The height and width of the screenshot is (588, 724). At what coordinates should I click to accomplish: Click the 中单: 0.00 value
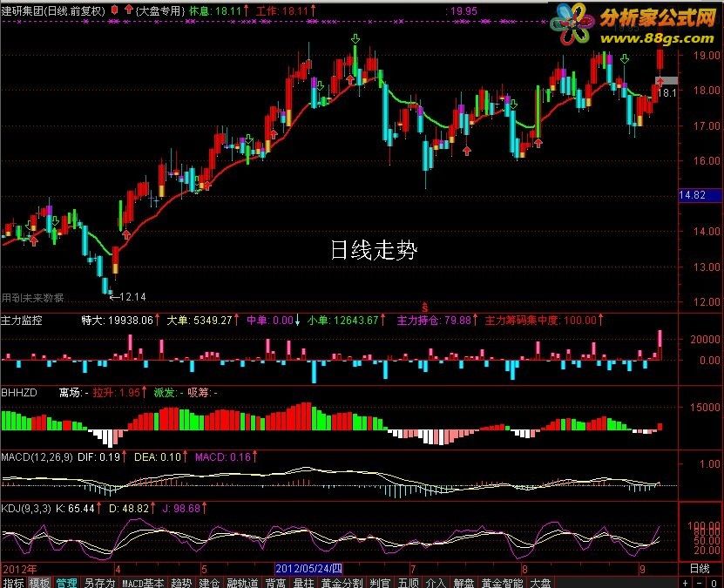[273, 320]
